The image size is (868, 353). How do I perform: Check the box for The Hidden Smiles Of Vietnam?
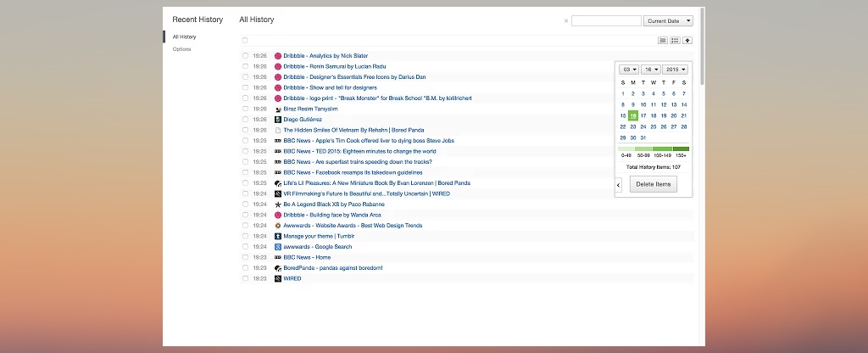(x=245, y=130)
